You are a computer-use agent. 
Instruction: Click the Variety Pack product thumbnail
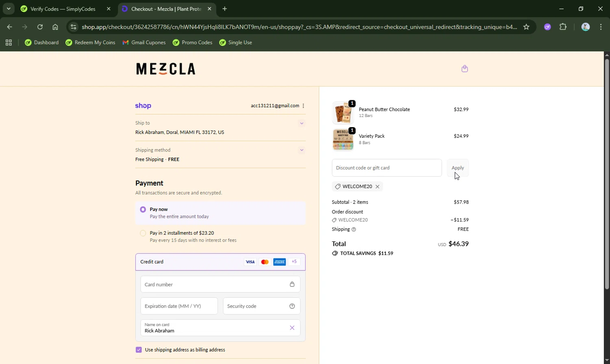click(343, 139)
